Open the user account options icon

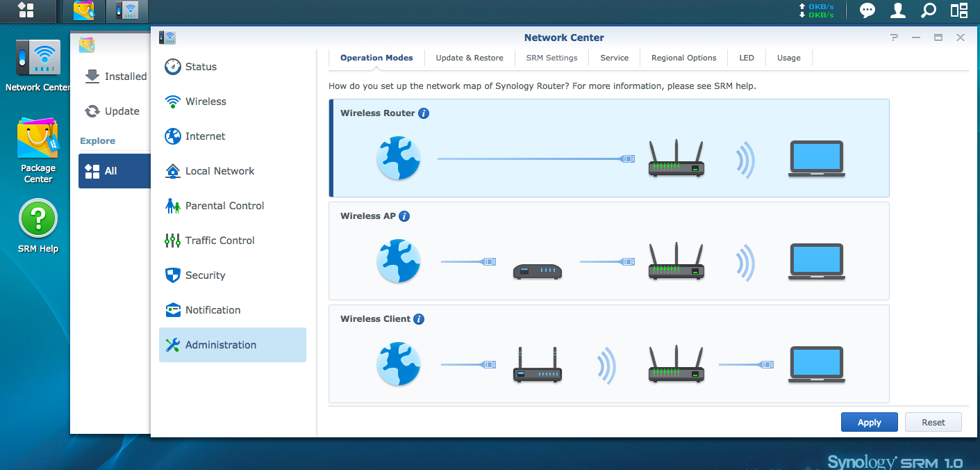click(x=898, y=10)
